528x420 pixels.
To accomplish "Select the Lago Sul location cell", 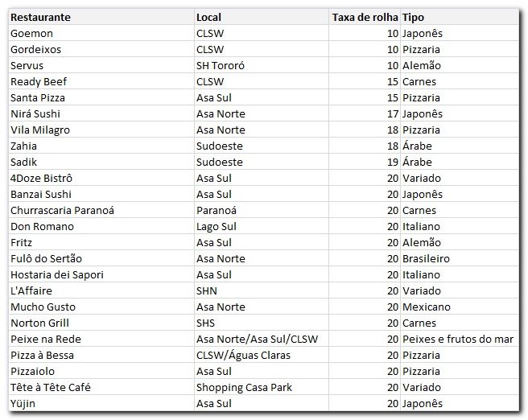I will pyautogui.click(x=217, y=226).
